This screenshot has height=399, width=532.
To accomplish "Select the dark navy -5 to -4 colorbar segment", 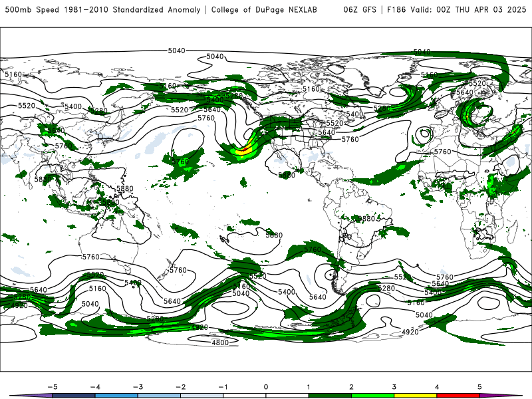I will click(x=74, y=396).
